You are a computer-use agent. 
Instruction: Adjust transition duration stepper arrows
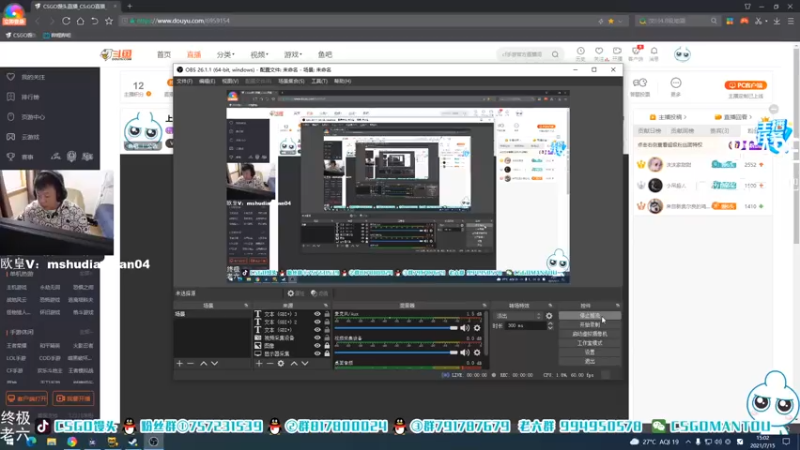tap(550, 326)
